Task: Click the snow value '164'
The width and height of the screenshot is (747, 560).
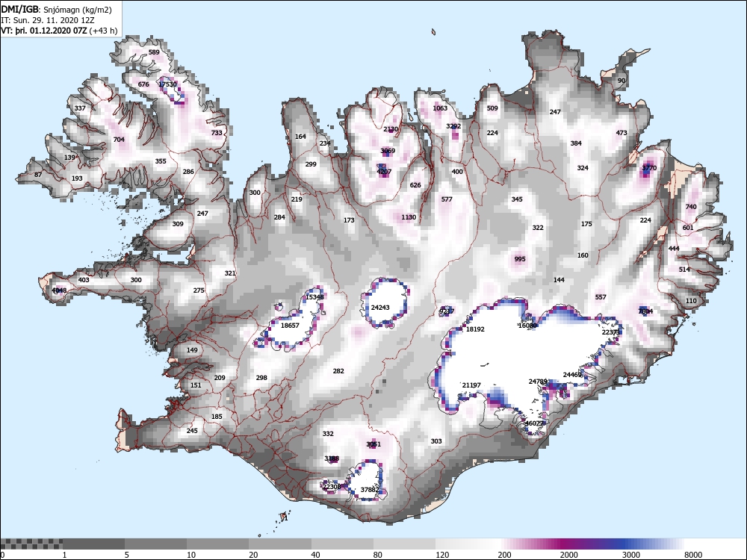Action: point(300,137)
